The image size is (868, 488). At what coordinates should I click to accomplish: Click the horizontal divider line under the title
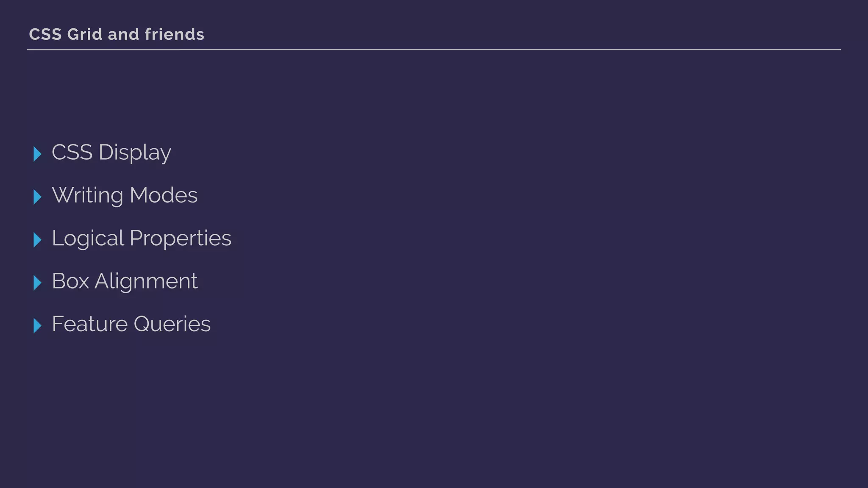(434, 50)
